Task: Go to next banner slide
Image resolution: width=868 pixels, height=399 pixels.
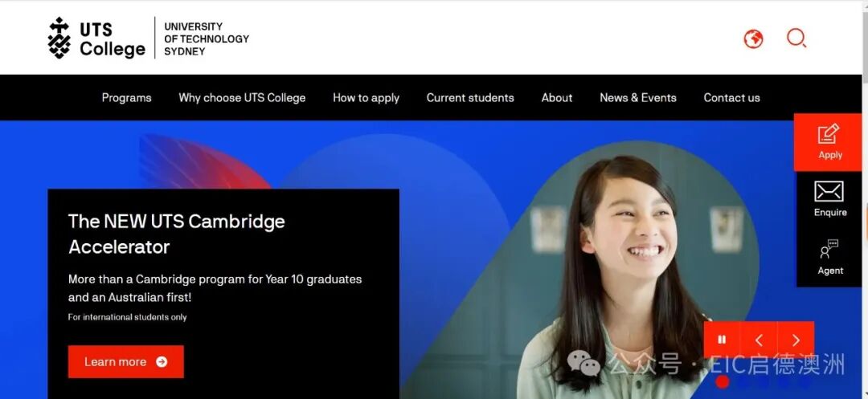Action: 796,340
